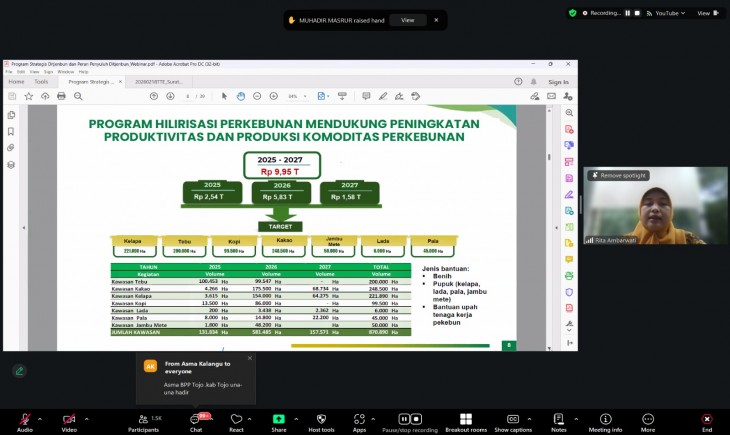Expand Notes options arrow

[x=576, y=419]
